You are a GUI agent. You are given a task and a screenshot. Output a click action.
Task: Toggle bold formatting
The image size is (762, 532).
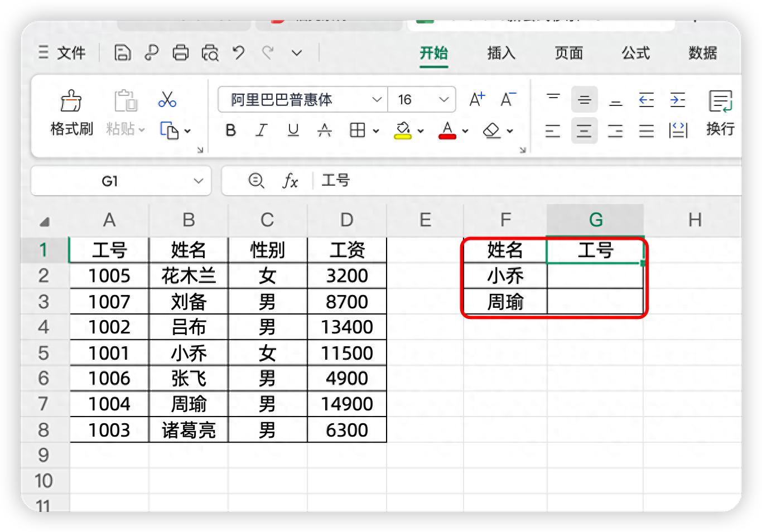[230, 130]
